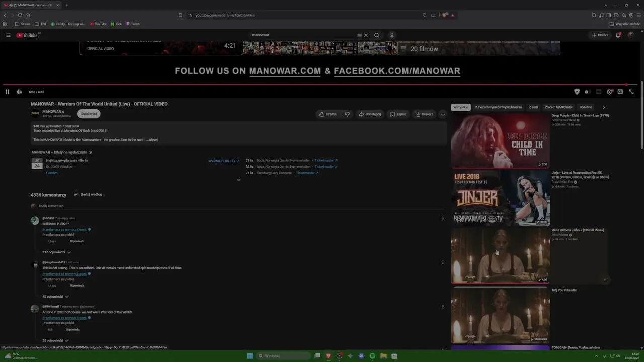Open Spotify from the taskbar
The height and width of the screenshot is (362, 644).
pyautogui.click(x=372, y=356)
